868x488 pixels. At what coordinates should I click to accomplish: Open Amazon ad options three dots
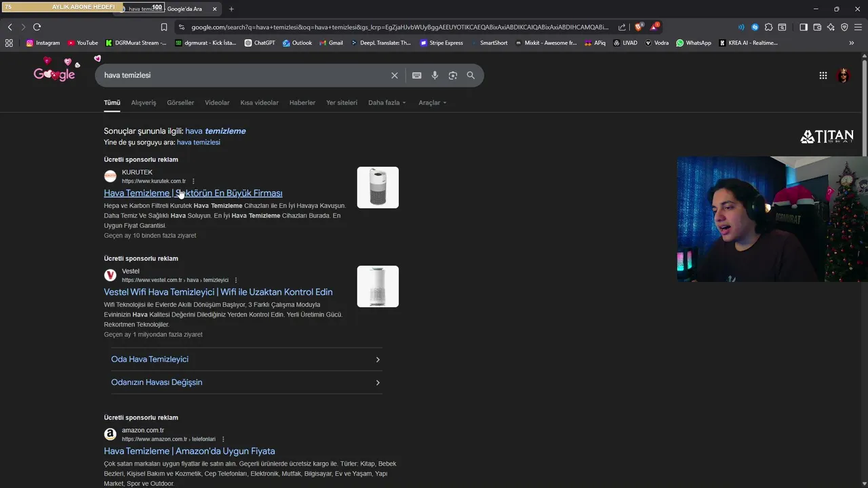point(223,439)
